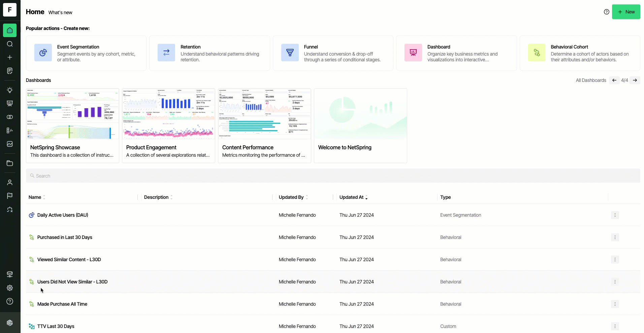Go to next dashboards page arrow

pyautogui.click(x=635, y=80)
